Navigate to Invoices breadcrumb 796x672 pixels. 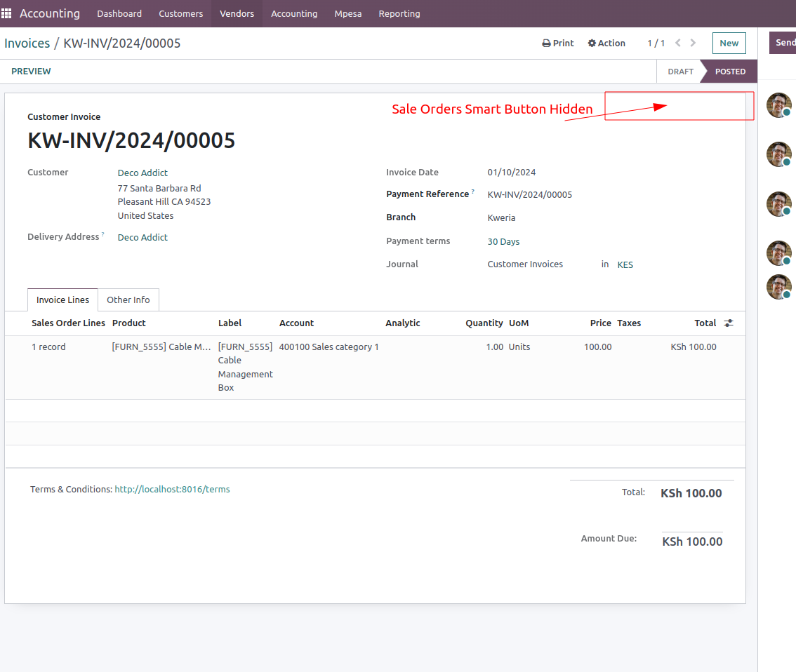point(27,43)
